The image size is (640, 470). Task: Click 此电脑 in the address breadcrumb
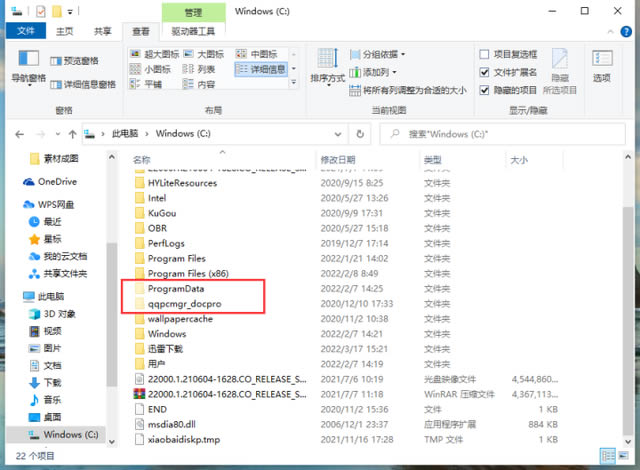click(124, 134)
